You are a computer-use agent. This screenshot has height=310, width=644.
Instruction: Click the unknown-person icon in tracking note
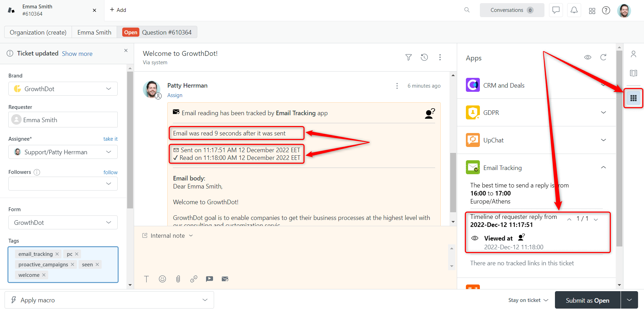pos(430,113)
